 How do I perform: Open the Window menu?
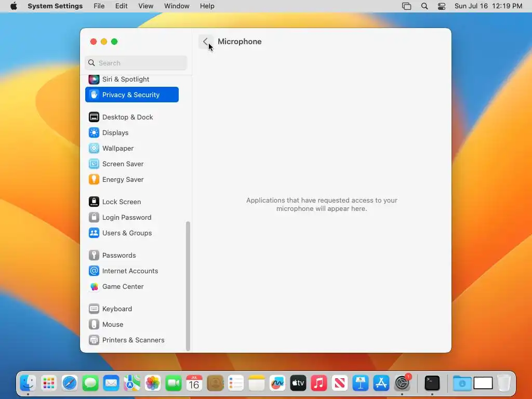click(177, 6)
